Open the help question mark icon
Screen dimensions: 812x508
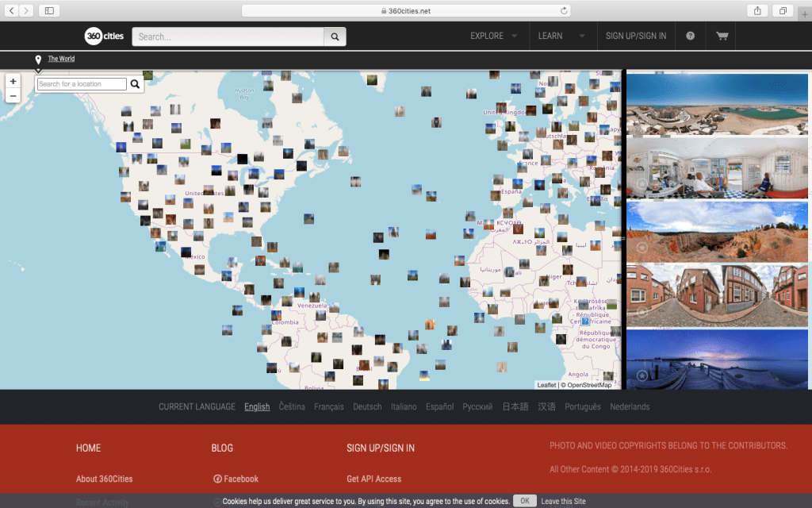(691, 36)
